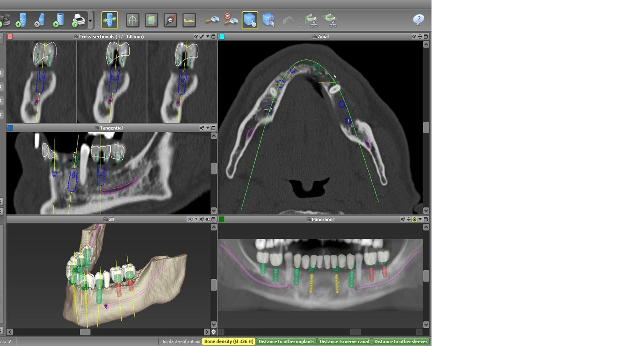Reset zoom in Cross-sectionals view header
The height and width of the screenshot is (346, 644).
(196, 37)
